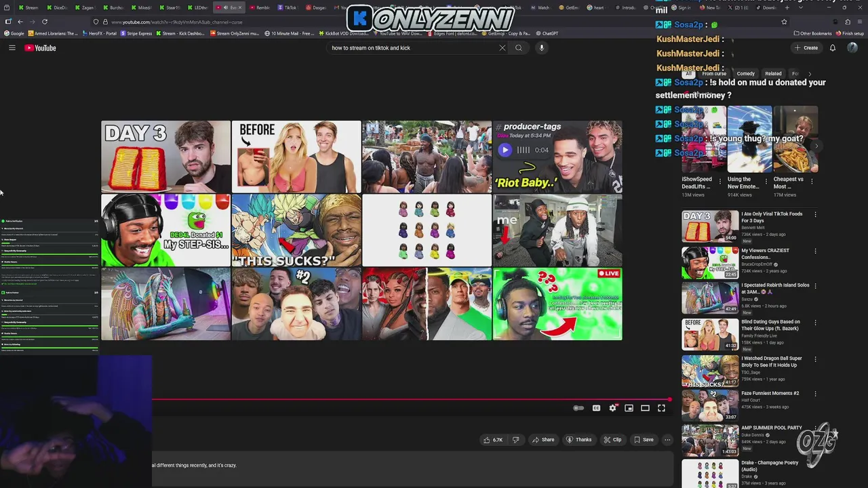
Task: Show next Shorts with the right arrow
Action: pos(816,146)
